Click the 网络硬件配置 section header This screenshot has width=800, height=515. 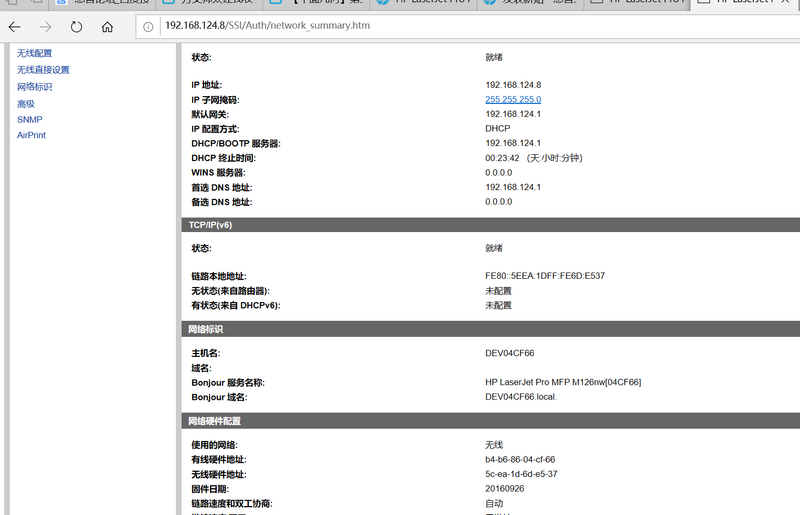214,421
